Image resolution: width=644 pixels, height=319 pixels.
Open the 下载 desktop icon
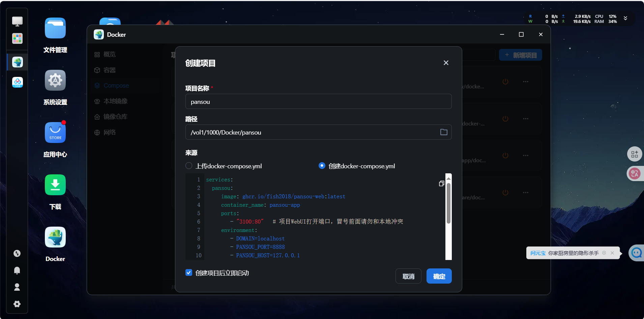pos(55,185)
